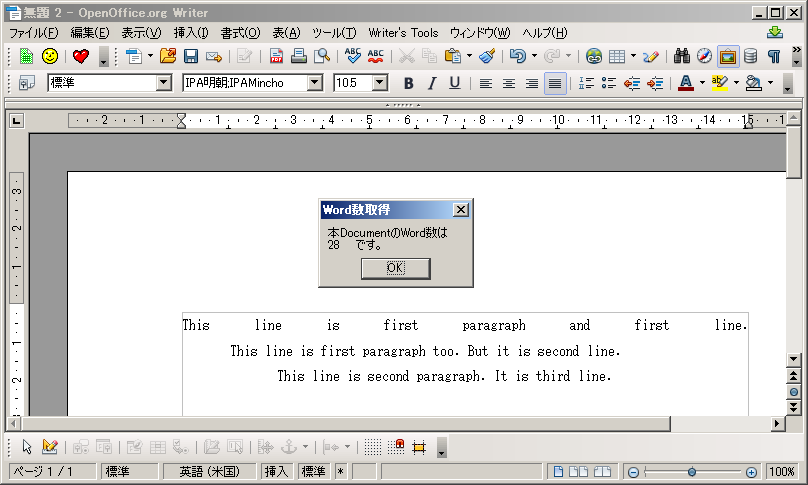
Task: Click zoom out minus button
Action: coord(633,472)
